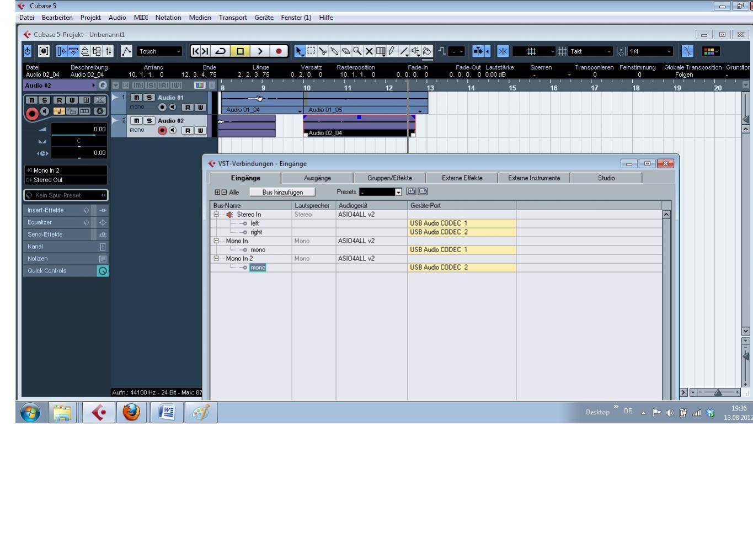Switch to the Externe Instrumente tab
Image resolution: width=753 pixels, height=560 pixels.
534,178
